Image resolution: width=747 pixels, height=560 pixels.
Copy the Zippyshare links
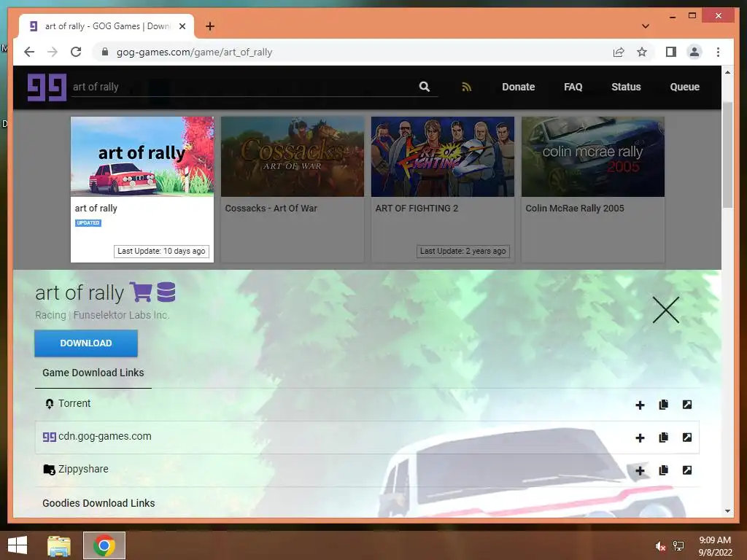[663, 470]
